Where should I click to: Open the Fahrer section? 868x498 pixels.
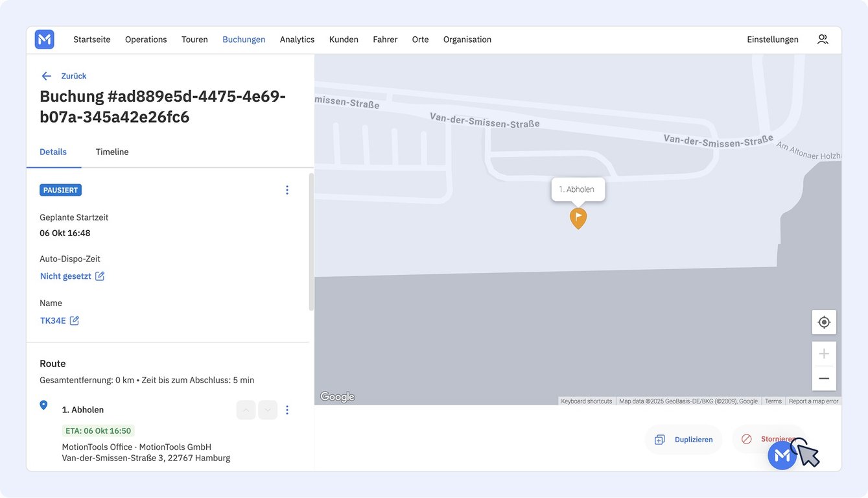pyautogui.click(x=385, y=40)
